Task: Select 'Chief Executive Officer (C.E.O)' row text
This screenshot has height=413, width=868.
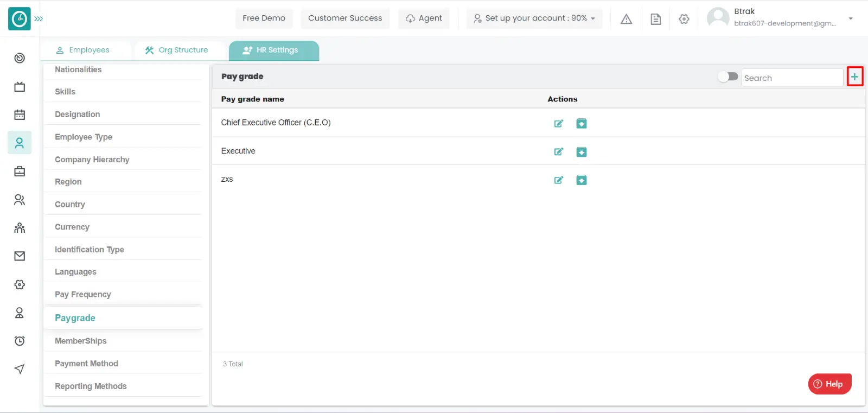Action: tap(276, 123)
